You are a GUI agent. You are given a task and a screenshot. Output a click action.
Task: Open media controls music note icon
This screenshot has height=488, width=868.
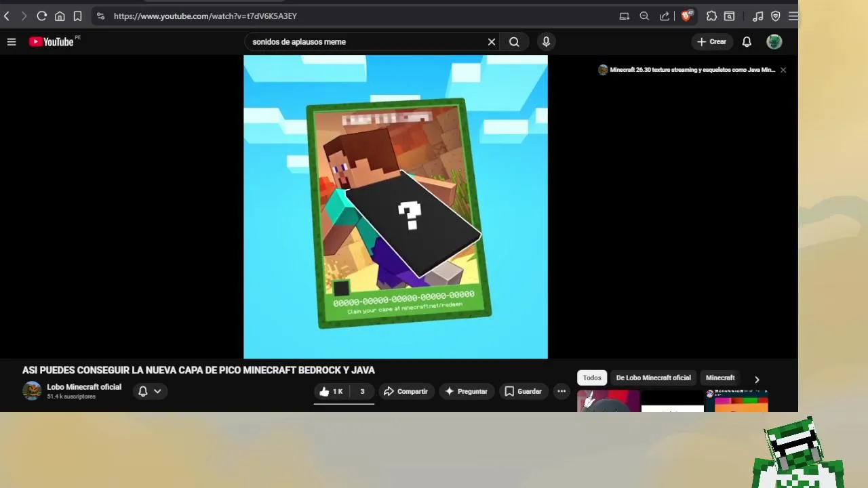click(758, 16)
